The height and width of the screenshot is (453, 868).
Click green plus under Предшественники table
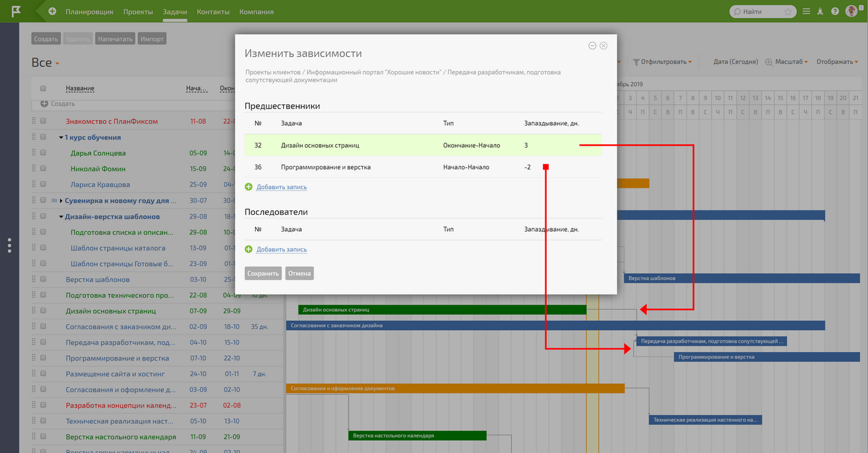[249, 187]
